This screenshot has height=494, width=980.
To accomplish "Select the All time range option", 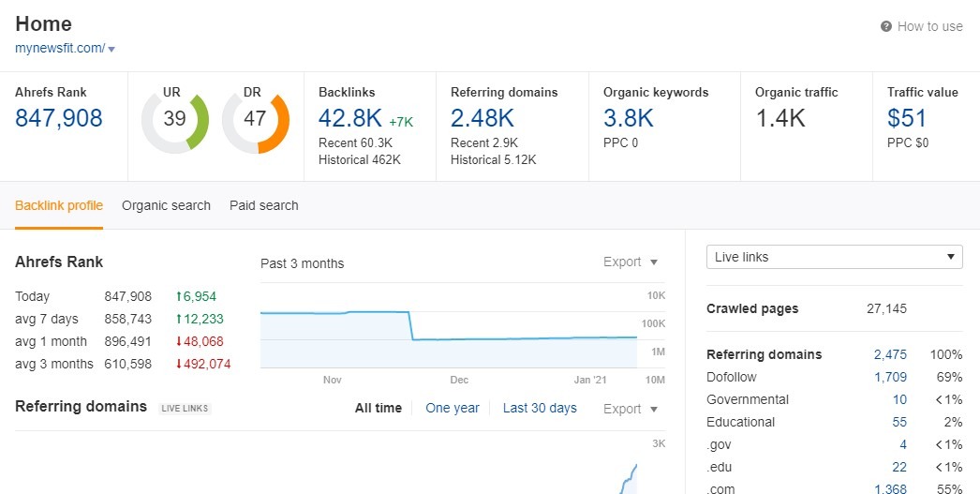I will pos(378,408).
